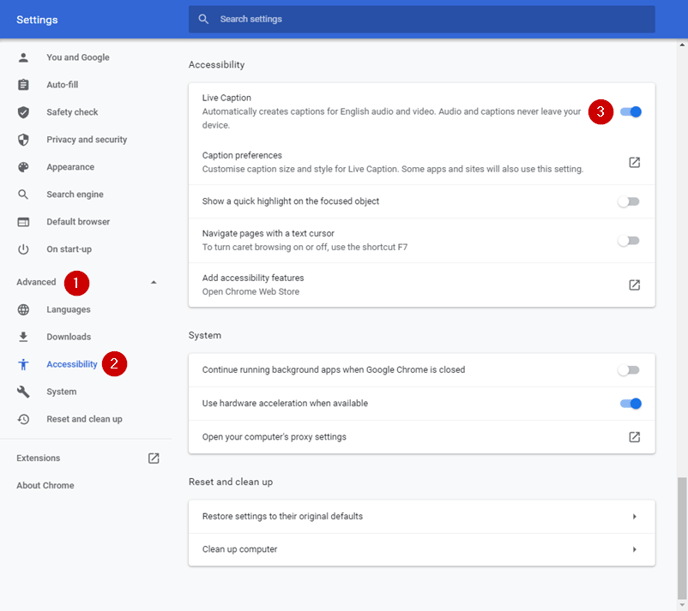Enable quick highlight on focused object
The image size is (688, 611).
pos(629,202)
